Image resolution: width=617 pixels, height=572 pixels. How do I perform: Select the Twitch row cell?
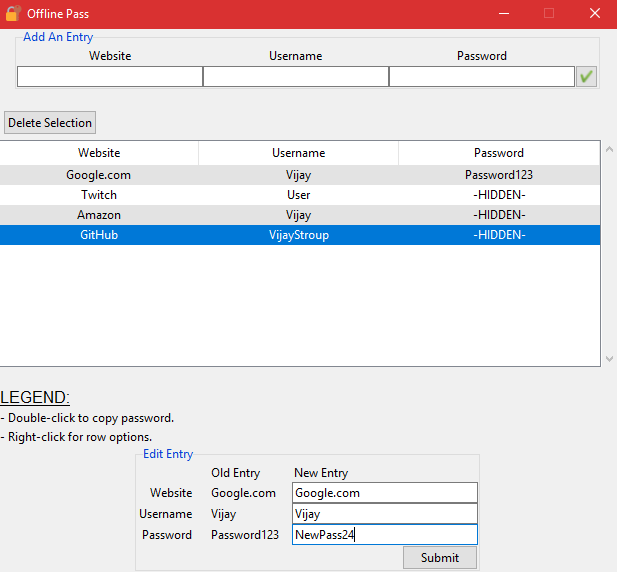click(99, 195)
